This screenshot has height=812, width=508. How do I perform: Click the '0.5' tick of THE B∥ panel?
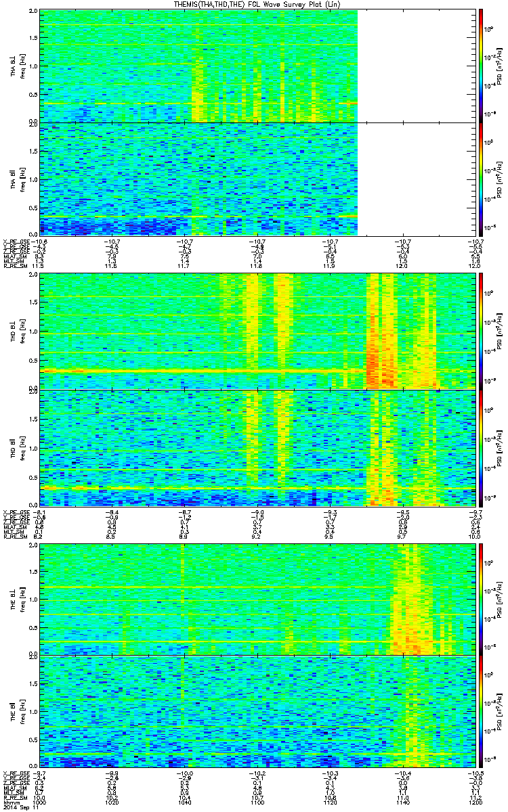click(x=33, y=738)
